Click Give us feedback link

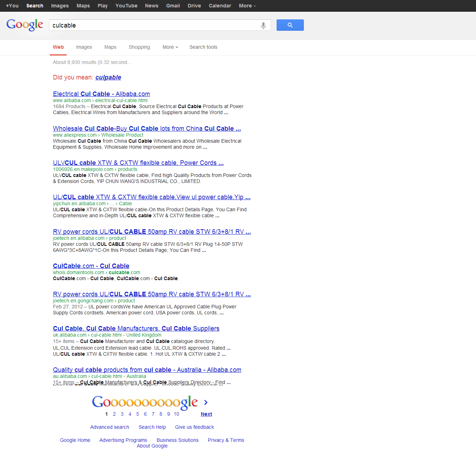click(194, 427)
